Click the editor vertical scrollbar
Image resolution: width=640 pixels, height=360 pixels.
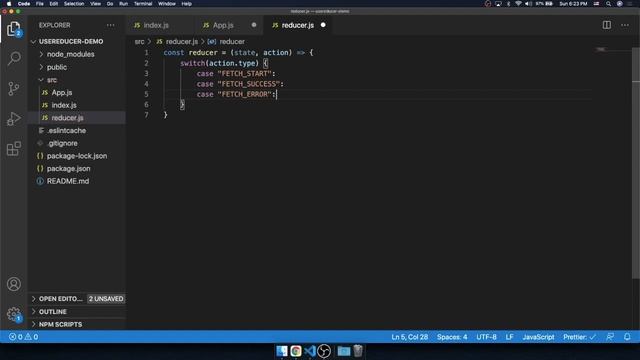pyautogui.click(x=636, y=163)
